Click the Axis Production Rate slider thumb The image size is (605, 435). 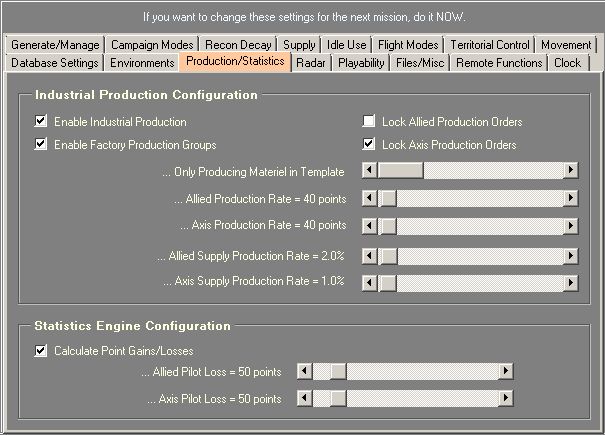[388, 225]
